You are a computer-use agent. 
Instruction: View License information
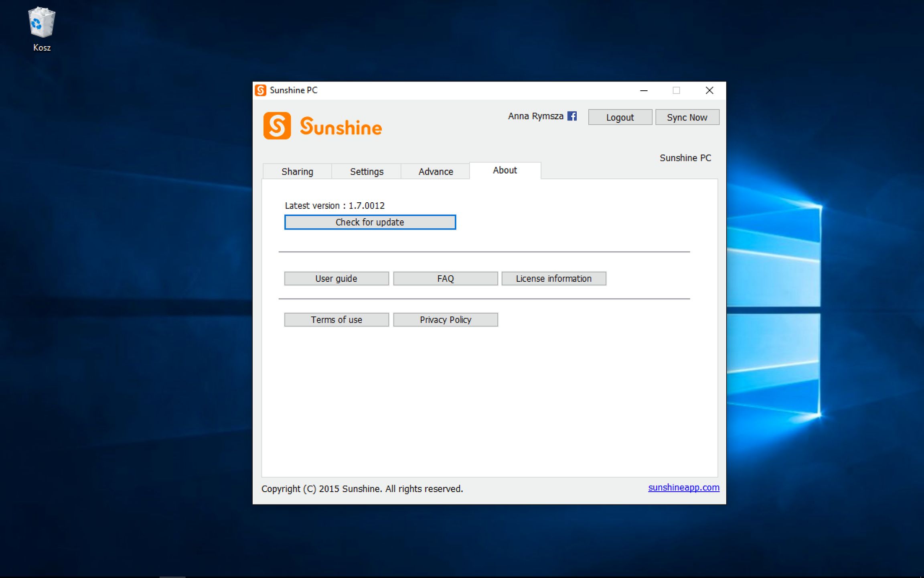coord(553,278)
